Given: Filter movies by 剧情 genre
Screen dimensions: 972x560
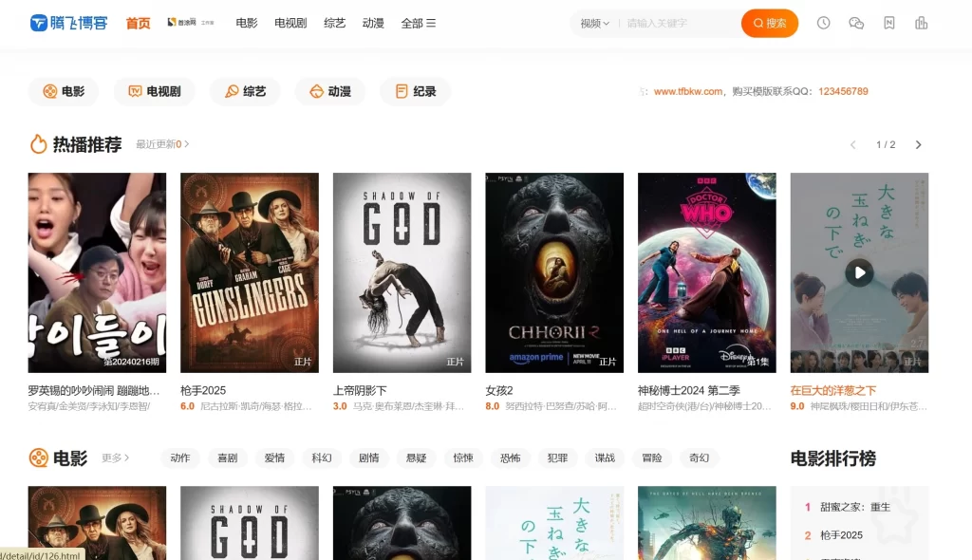Looking at the screenshot, I should click(368, 457).
